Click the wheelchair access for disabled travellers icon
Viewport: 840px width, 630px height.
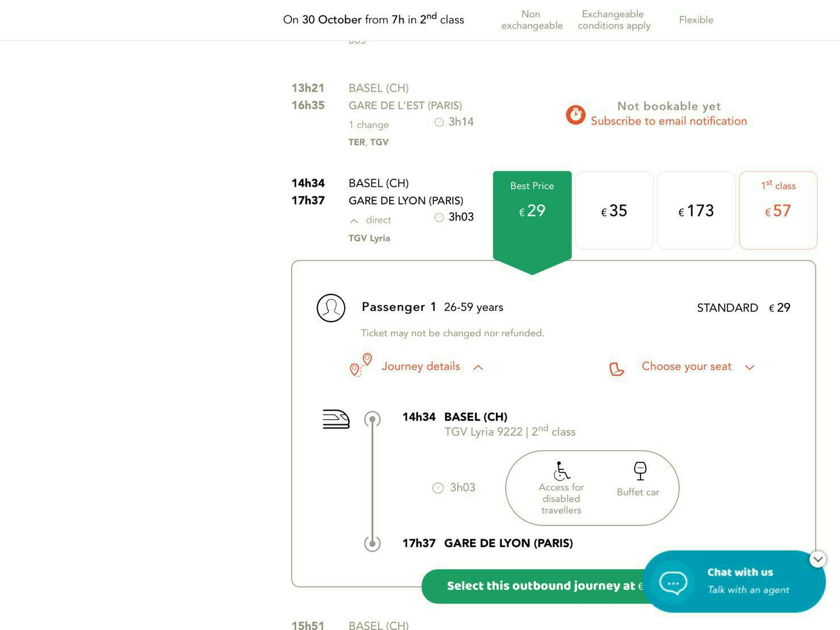(x=561, y=471)
